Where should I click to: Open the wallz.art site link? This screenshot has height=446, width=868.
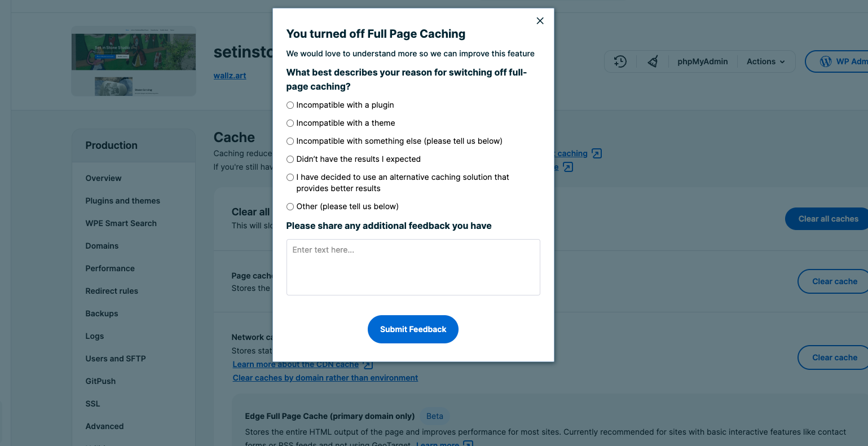coord(230,75)
